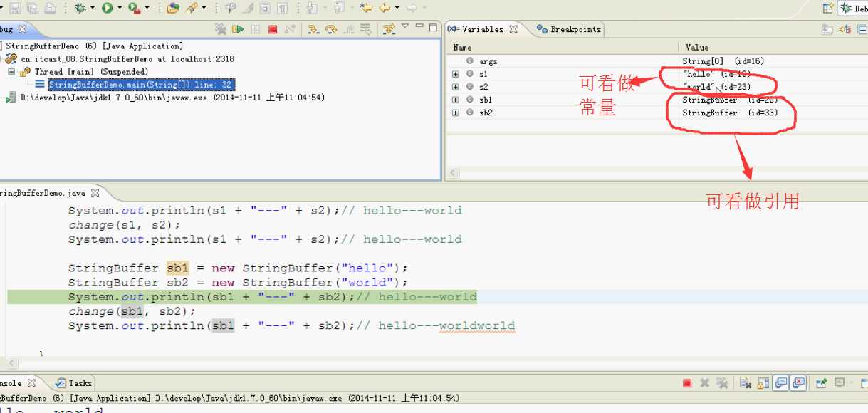Toggle Use Step Filters in Debug view
The height and width of the screenshot is (413, 868).
coord(389,29)
